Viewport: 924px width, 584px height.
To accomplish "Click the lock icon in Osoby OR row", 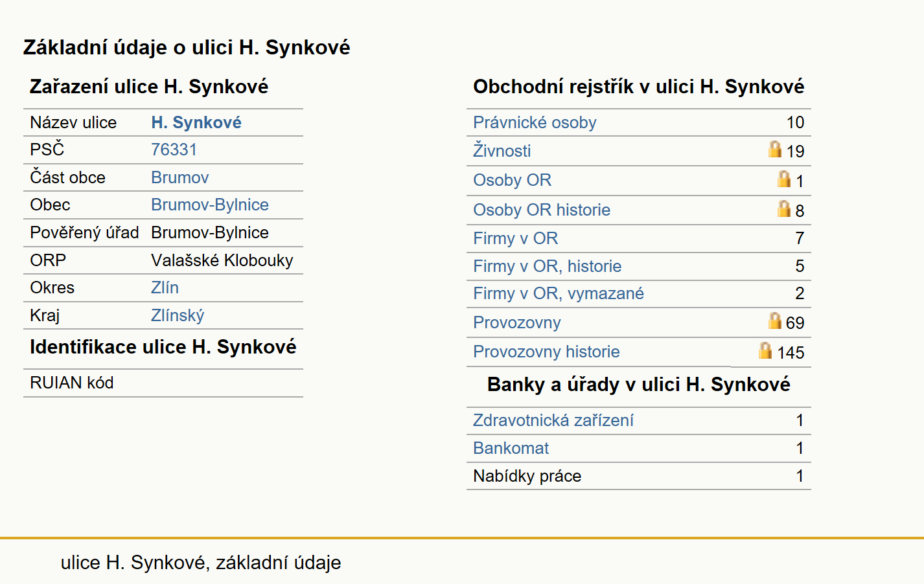I will click(x=784, y=179).
